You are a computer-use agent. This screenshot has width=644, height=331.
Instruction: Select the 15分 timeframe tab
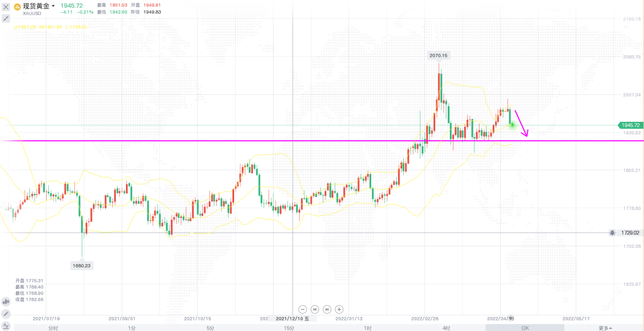(x=289, y=328)
